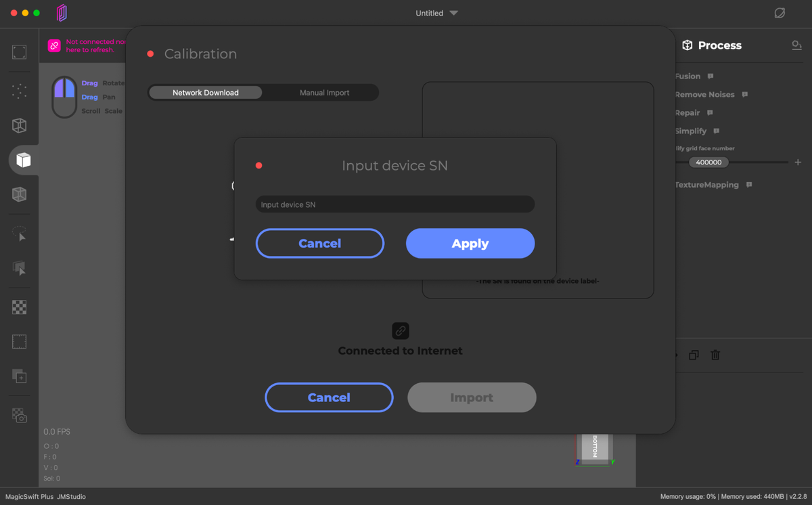The image size is (812, 505).
Task: Select the wireframe cube view icon
Action: pyautogui.click(x=19, y=125)
